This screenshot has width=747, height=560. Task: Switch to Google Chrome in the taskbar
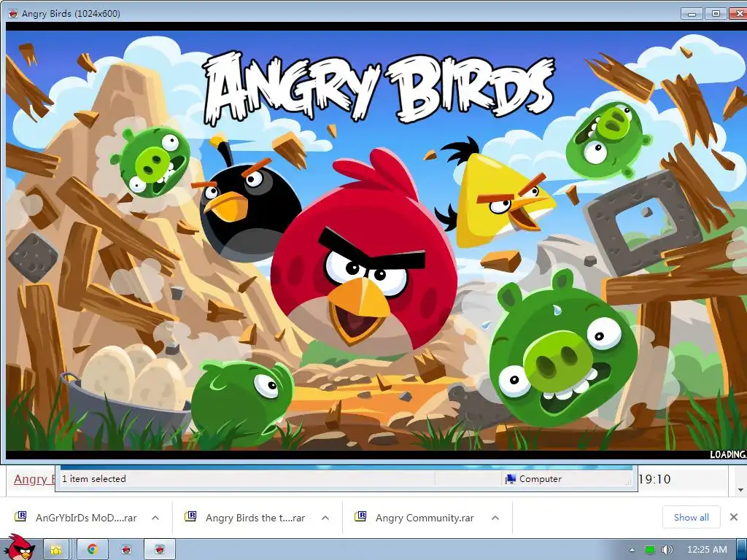point(93,550)
